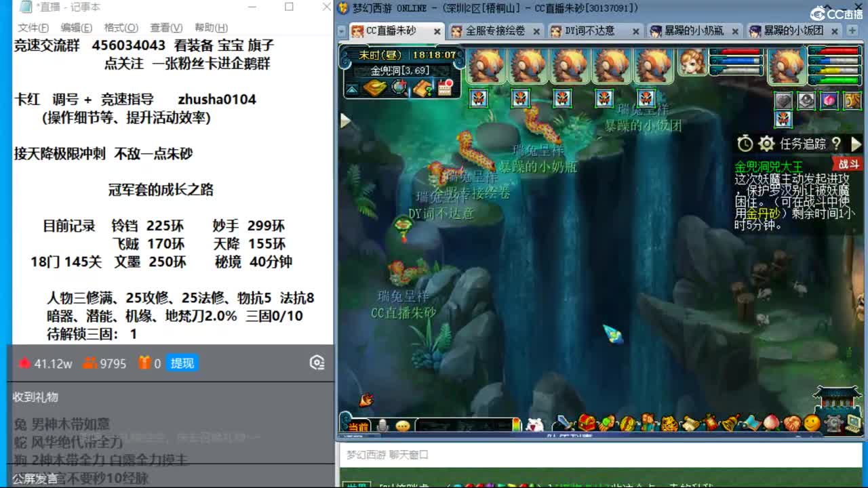The width and height of the screenshot is (868, 488).
Task: Select the first team member portrait
Action: click(486, 65)
